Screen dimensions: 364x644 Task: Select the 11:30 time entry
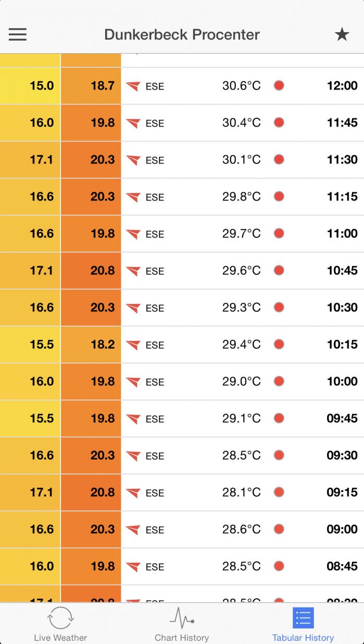coord(342,159)
